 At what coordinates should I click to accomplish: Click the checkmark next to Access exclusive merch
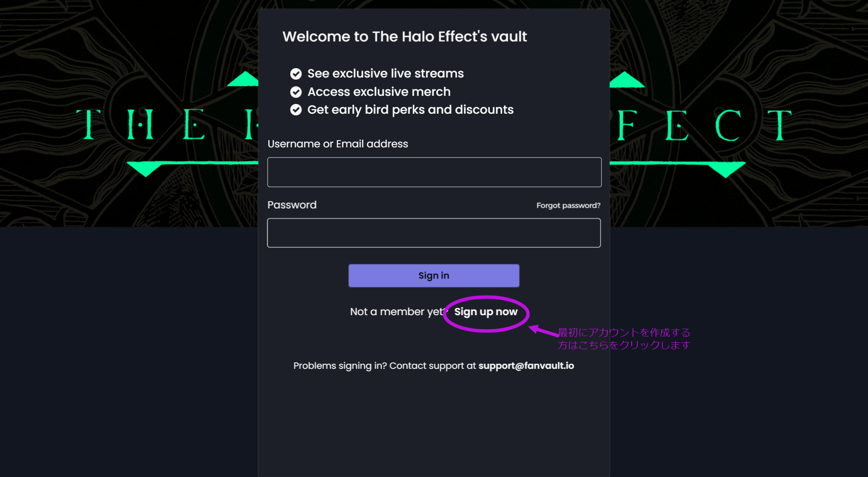pyautogui.click(x=296, y=92)
